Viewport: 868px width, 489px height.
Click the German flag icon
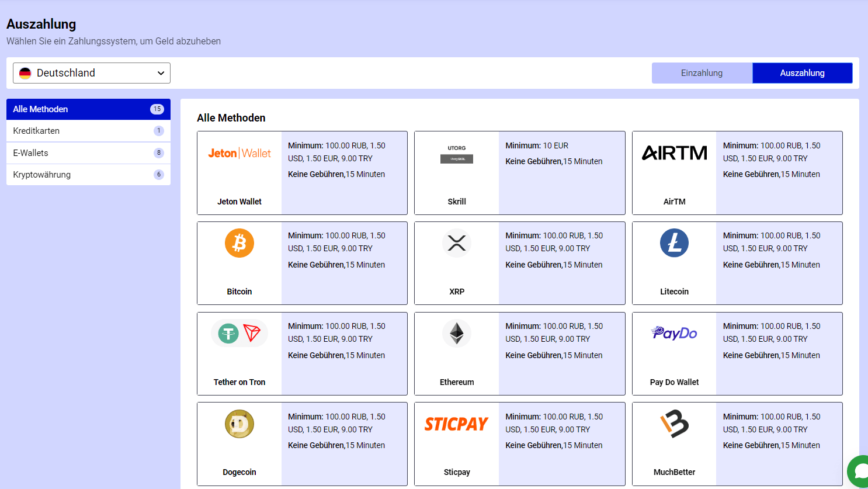25,73
